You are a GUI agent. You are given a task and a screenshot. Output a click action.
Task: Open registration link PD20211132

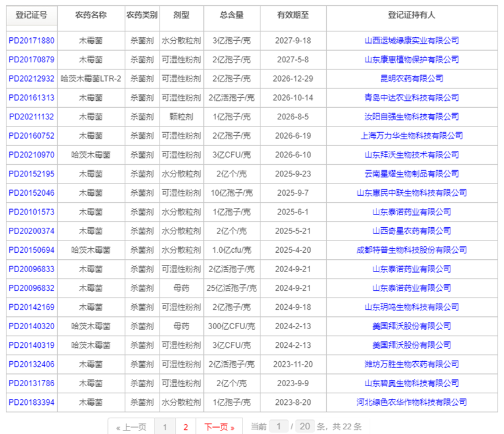pyautogui.click(x=31, y=117)
